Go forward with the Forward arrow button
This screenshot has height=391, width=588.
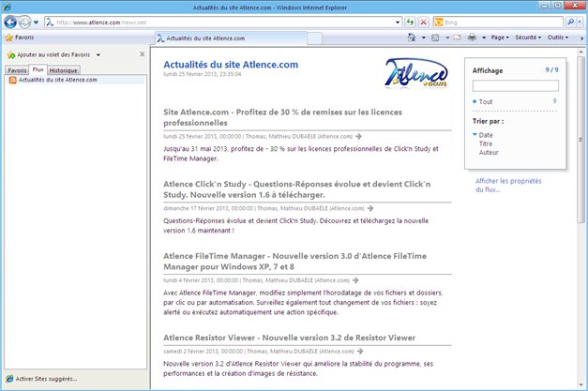click(24, 23)
